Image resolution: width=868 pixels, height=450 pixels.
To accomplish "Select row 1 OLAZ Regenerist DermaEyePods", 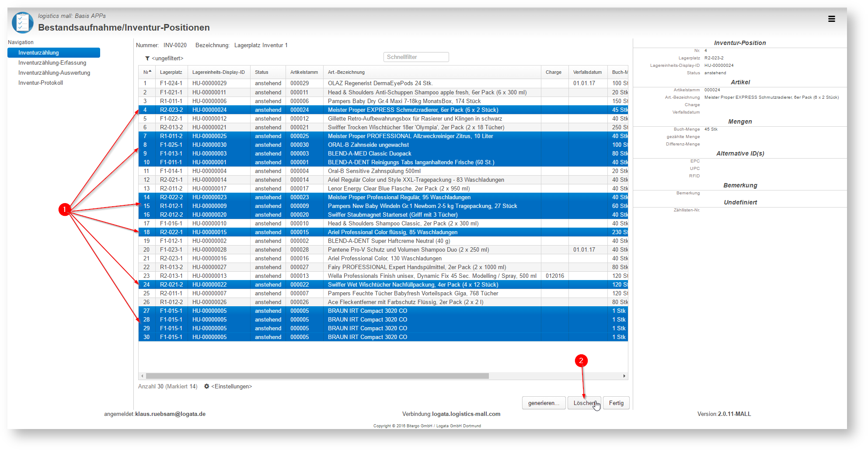I will pyautogui.click(x=383, y=83).
